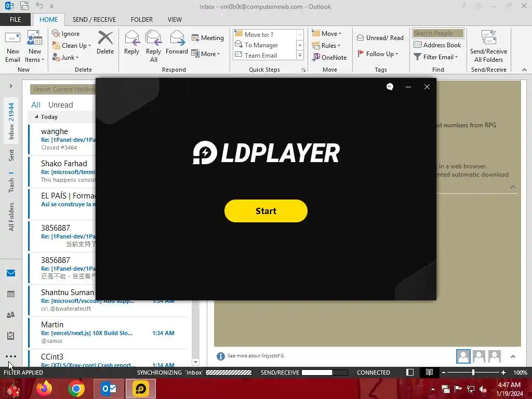Reply with a Meeting request
Image resolution: width=532 pixels, height=399 pixels.
click(x=208, y=37)
